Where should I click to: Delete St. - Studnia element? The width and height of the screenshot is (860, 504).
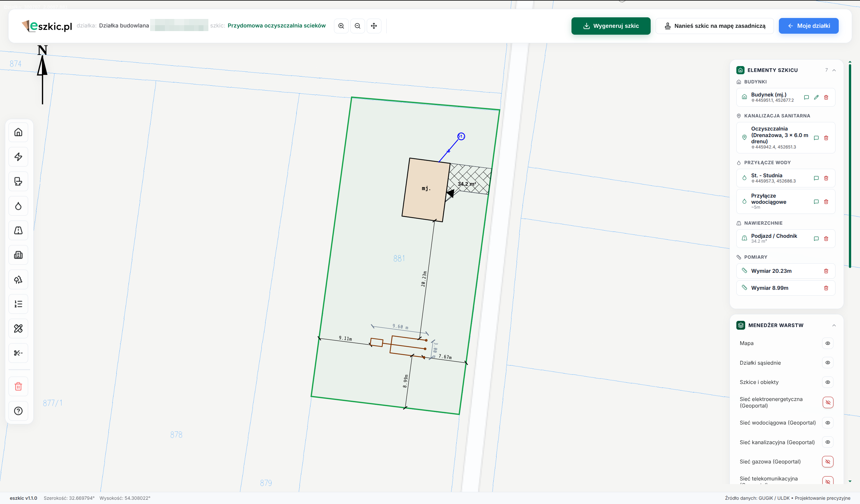[826, 178]
